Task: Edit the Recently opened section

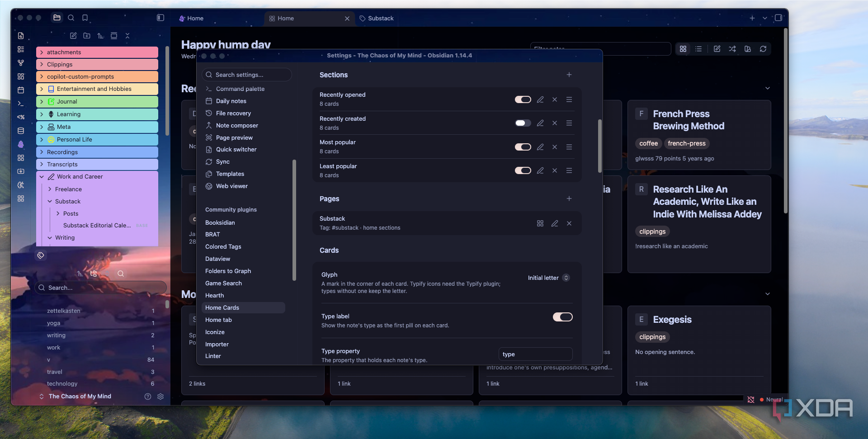Action: pos(540,99)
